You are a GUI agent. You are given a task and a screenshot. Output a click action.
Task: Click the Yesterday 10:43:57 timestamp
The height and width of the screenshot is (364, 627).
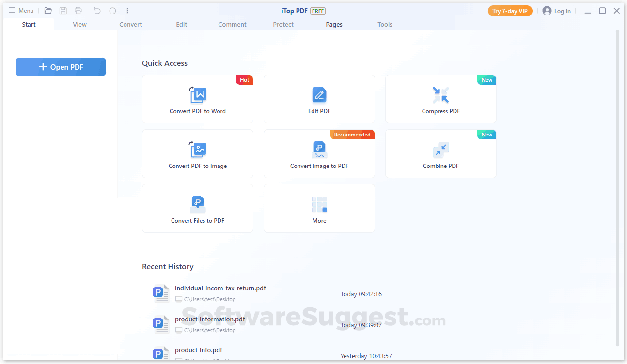(366, 356)
